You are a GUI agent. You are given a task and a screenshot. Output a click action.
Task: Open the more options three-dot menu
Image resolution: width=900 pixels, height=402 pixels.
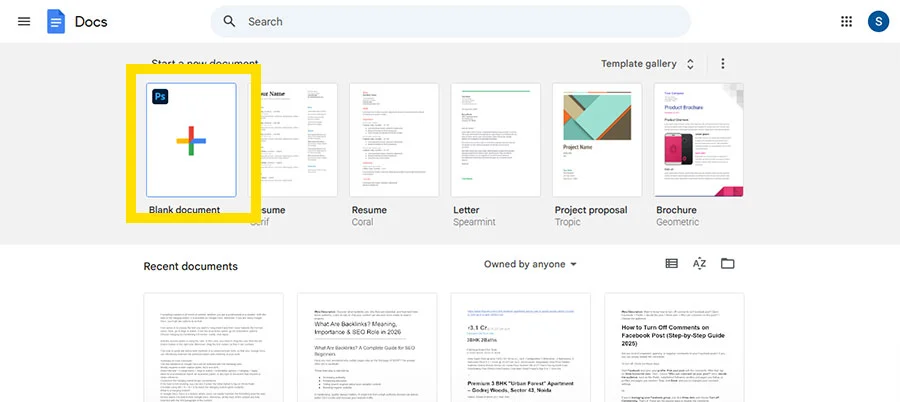pos(723,64)
